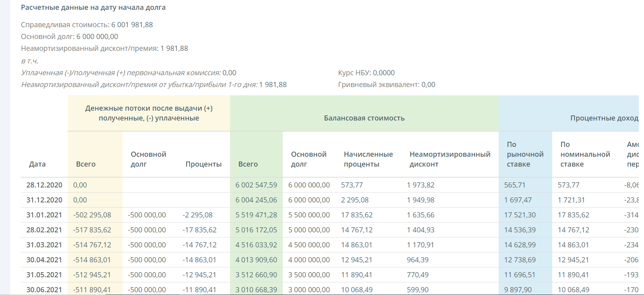Click unamortized discount 1 404,93
This screenshot has width=644, height=295.
(421, 230)
